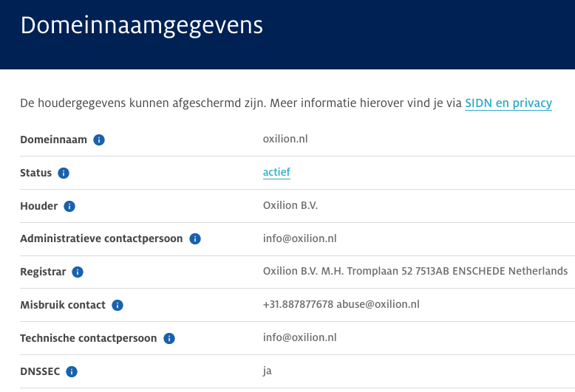The image size is (575, 392).
Task: Click the info icon beside Domeinnaam
Action: pos(99,140)
